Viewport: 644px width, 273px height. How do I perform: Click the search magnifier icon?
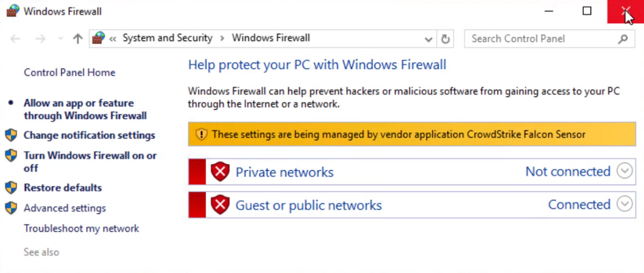[x=623, y=39]
